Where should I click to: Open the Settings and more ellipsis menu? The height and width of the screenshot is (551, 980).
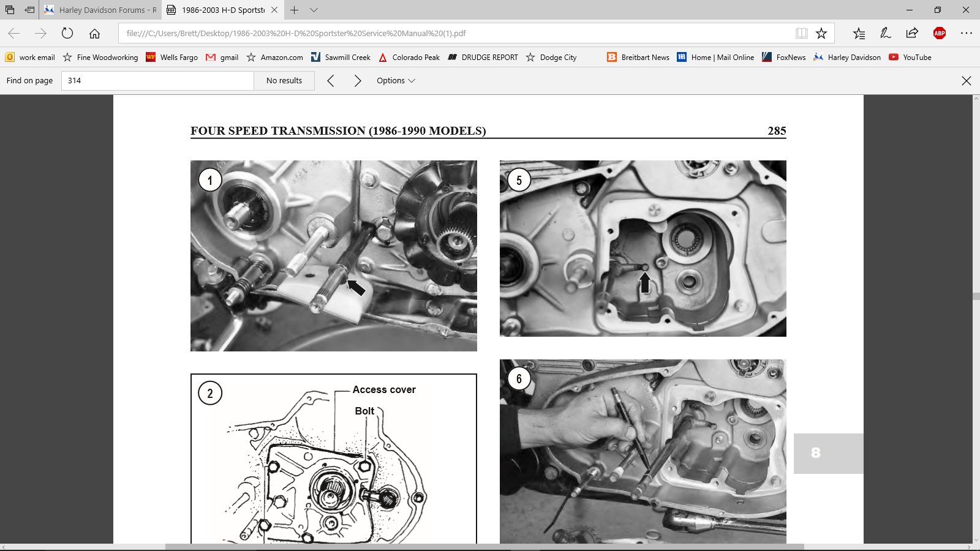click(966, 33)
